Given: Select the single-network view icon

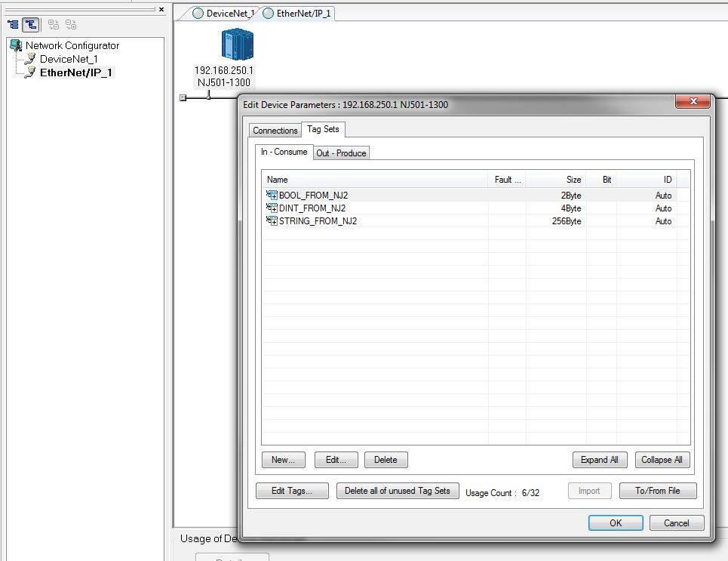Looking at the screenshot, I should (13, 23).
